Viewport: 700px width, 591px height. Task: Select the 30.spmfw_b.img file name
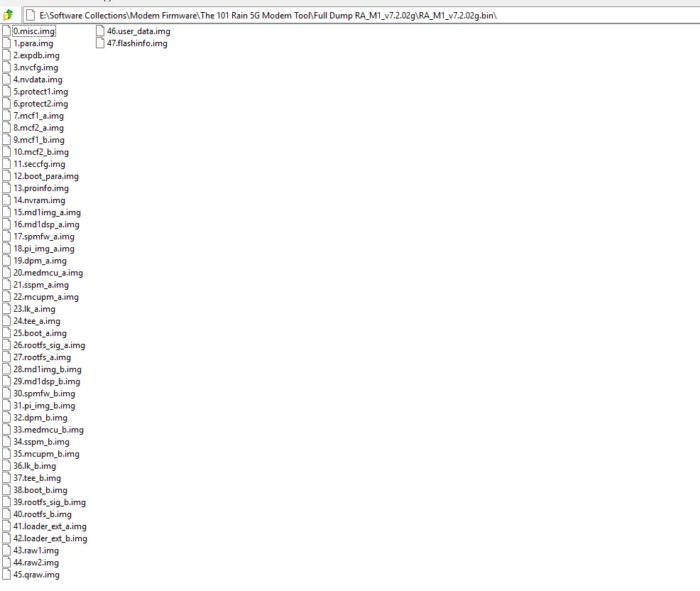(44, 393)
